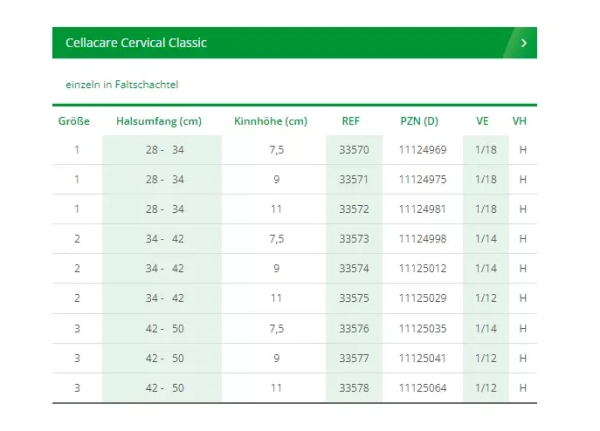Click the VH column header
Image resolution: width=600 pixels, height=431 pixels.
519,121
